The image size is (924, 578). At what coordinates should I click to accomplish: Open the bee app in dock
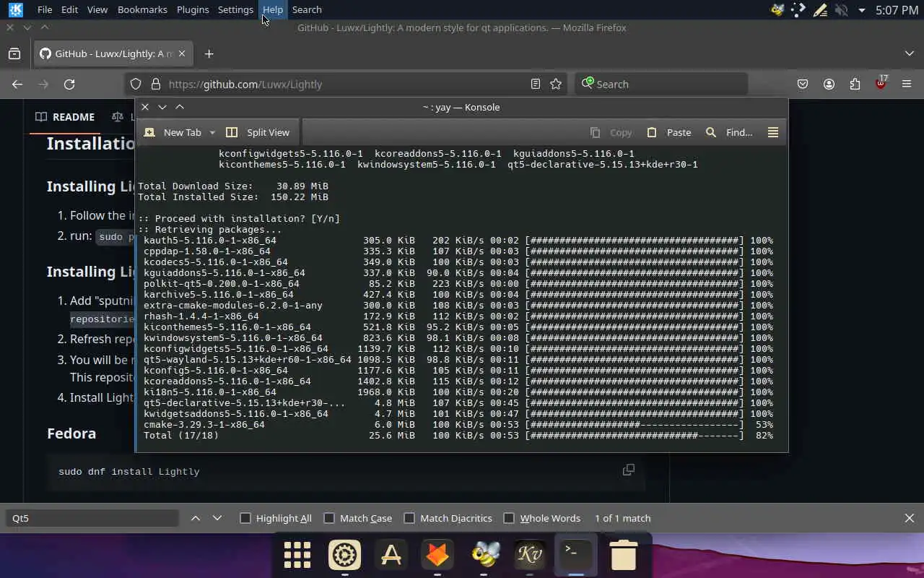click(484, 555)
